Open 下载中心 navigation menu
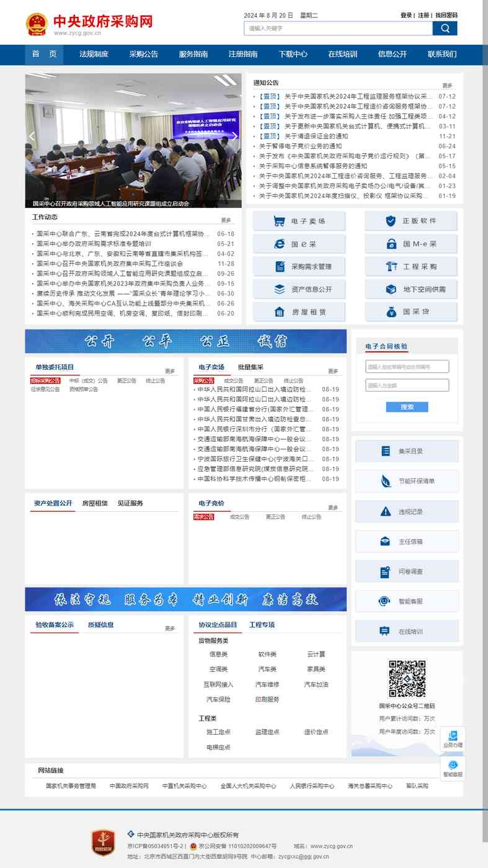The width and height of the screenshot is (488, 868). 293,55
